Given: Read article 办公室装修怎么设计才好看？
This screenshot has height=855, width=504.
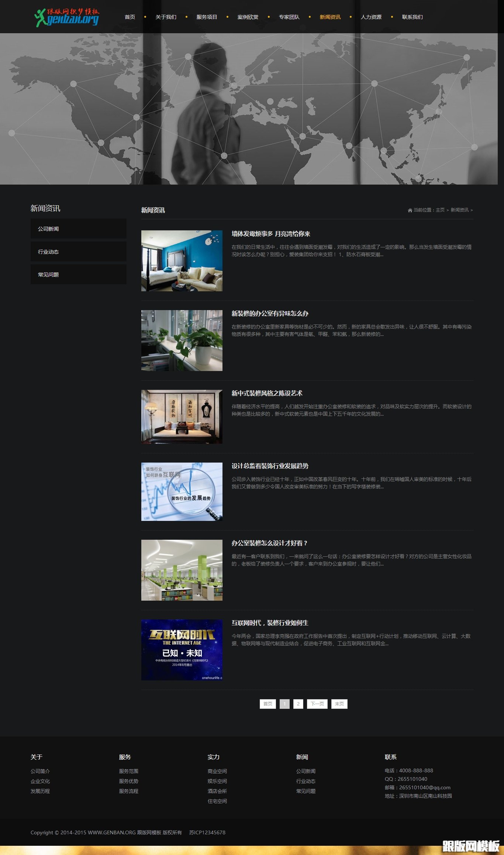Looking at the screenshot, I should tap(269, 543).
